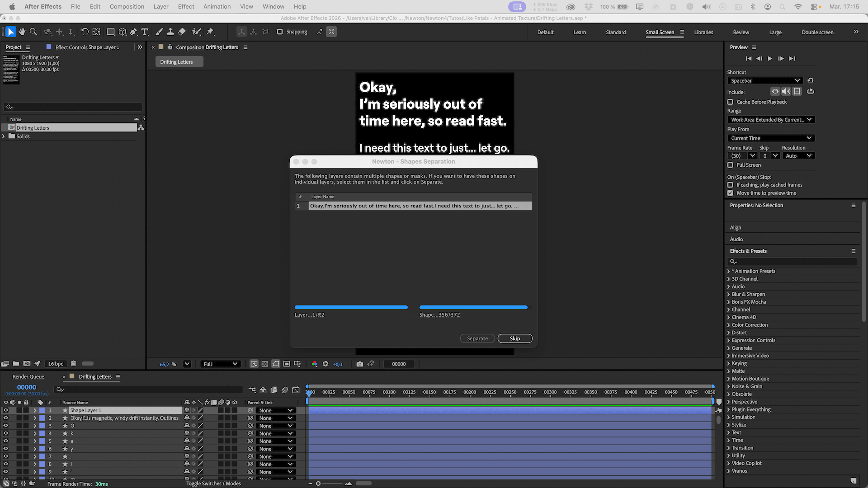Select the Zoom tool in toolbar
Image resolution: width=868 pixels, height=488 pixels.
[33, 32]
